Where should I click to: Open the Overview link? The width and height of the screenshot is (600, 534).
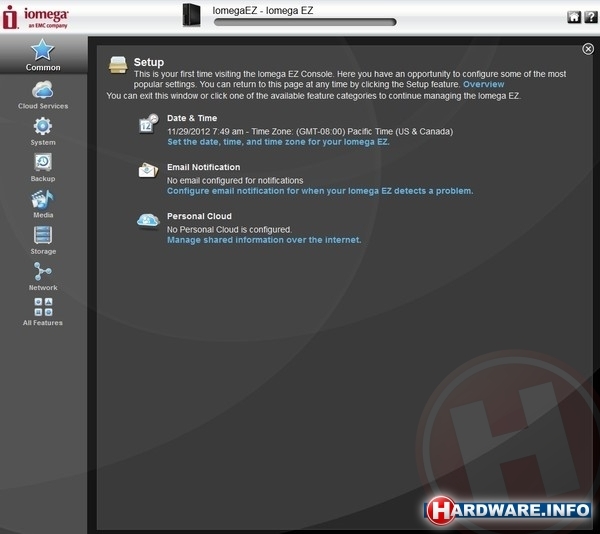tap(483, 84)
